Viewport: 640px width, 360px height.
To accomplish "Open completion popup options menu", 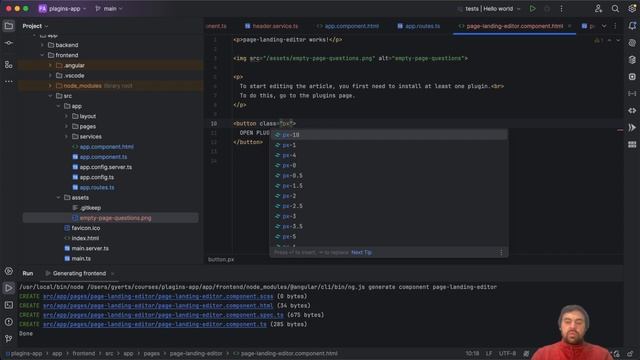I will pos(501,252).
